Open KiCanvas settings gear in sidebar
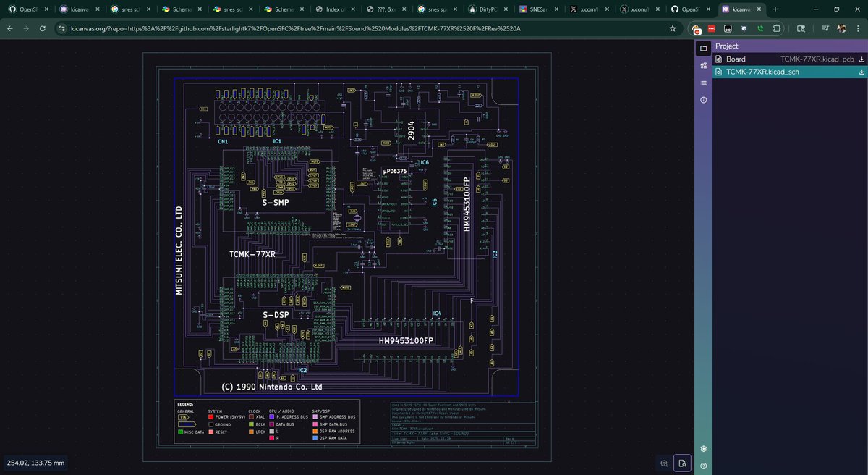 (703, 449)
